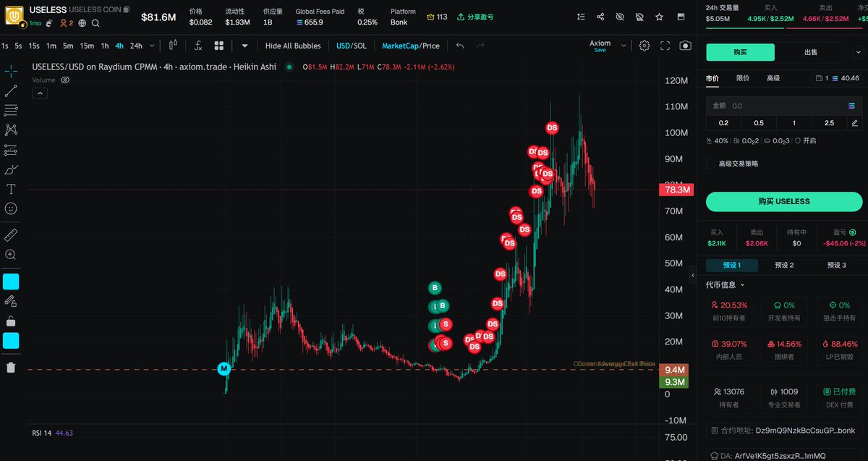Open the fx indicators menu
Viewport: 868px width, 461px height.
[x=198, y=46]
